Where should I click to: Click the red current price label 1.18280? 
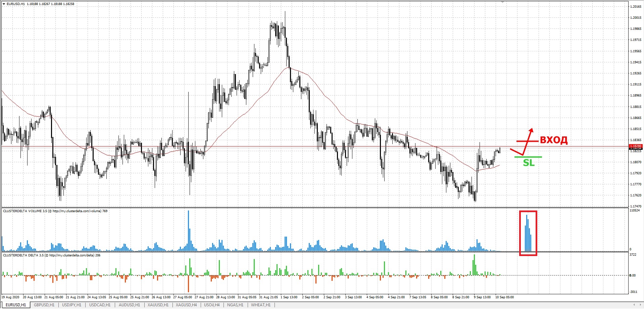coord(636,146)
